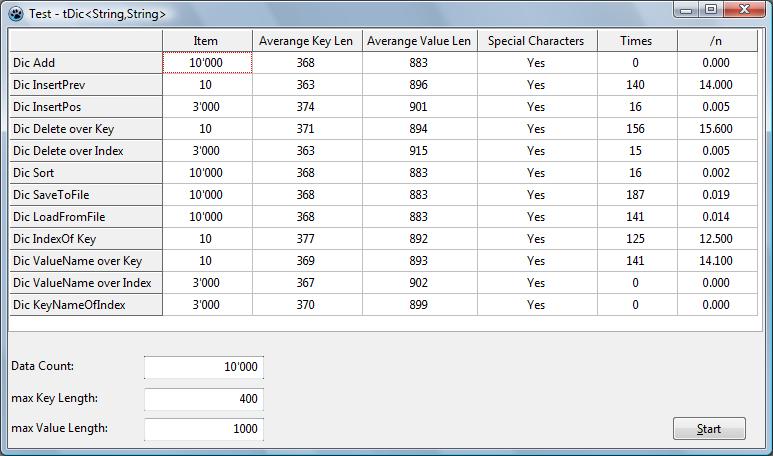Click the Dic SaveToFile row header
This screenshot has height=456, width=773.
86,195
